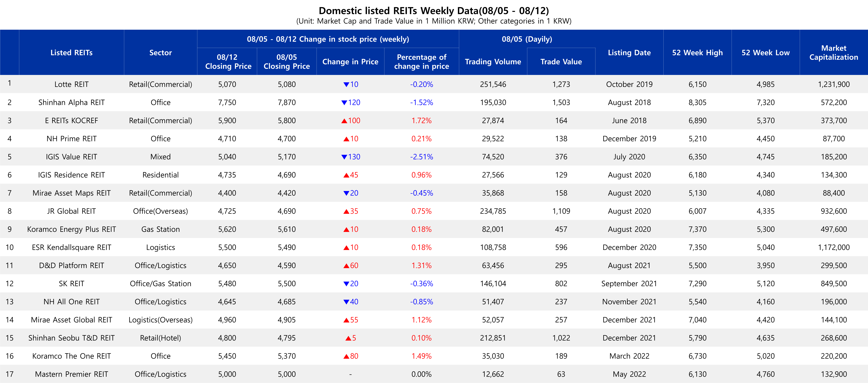Click the 08/05 Closing Price header

tap(287, 62)
